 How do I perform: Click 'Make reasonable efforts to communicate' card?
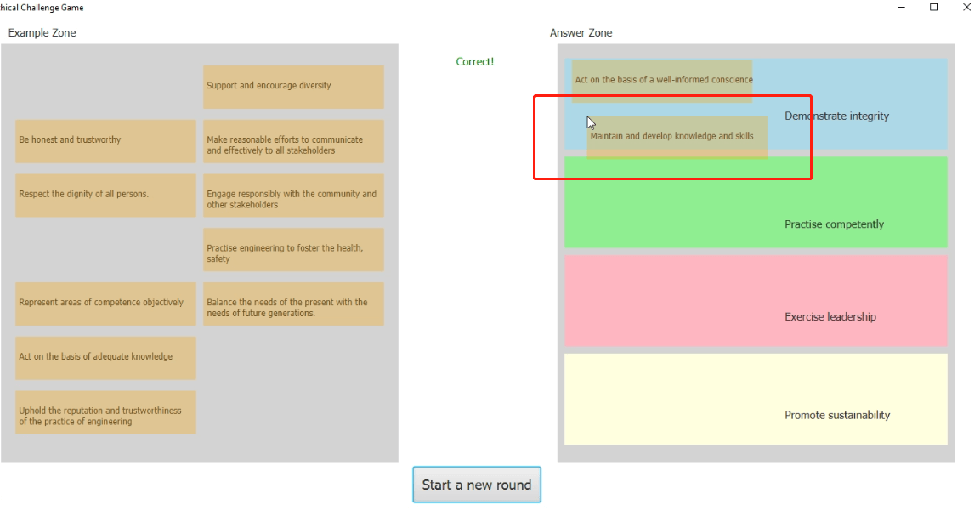tap(293, 141)
